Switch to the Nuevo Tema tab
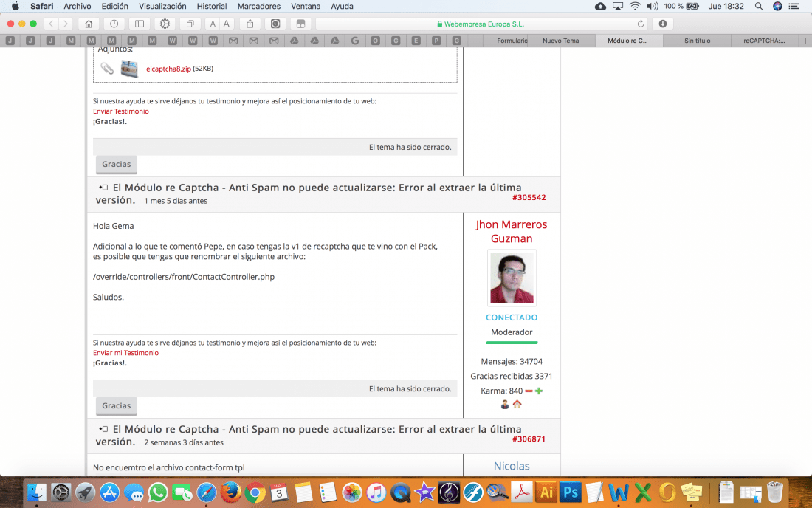The width and height of the screenshot is (812, 508). 561,41
